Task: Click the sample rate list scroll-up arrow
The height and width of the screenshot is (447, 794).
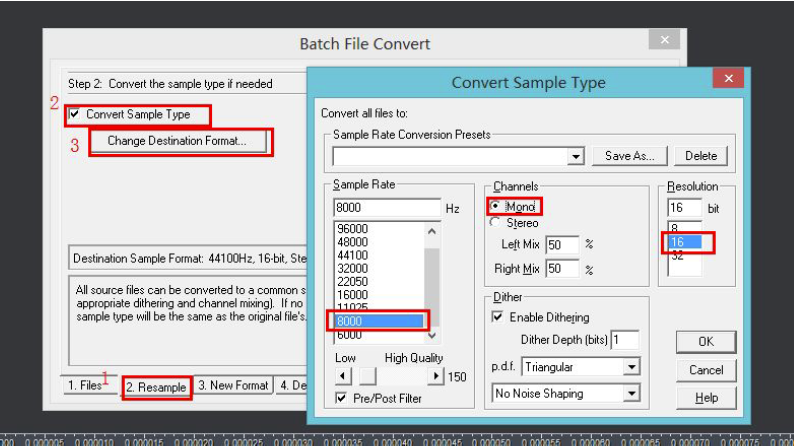Action: [x=432, y=231]
